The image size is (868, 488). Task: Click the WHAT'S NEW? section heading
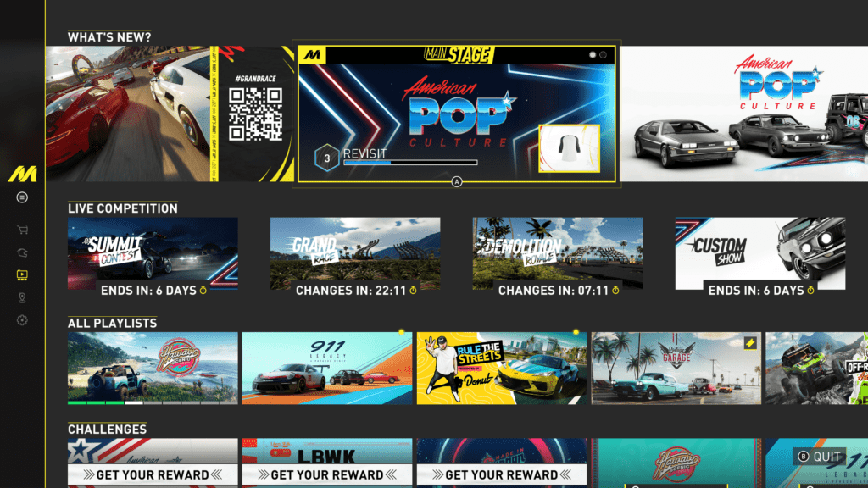coord(109,37)
